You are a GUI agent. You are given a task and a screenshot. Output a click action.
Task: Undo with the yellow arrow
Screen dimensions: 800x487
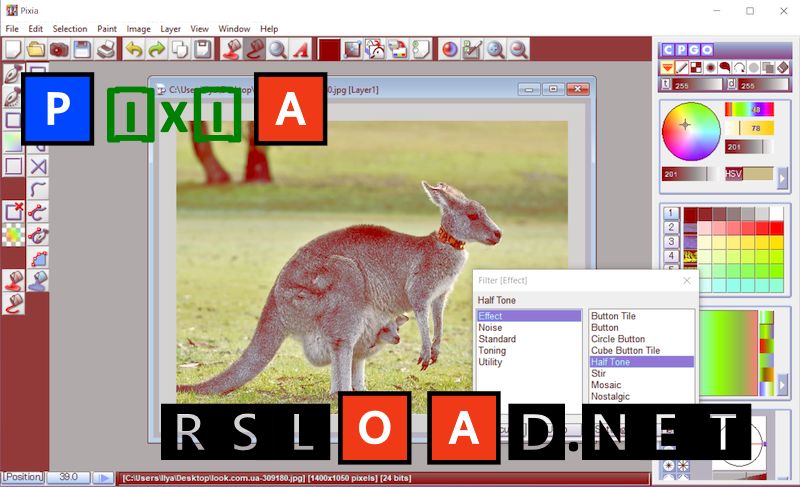click(x=134, y=49)
